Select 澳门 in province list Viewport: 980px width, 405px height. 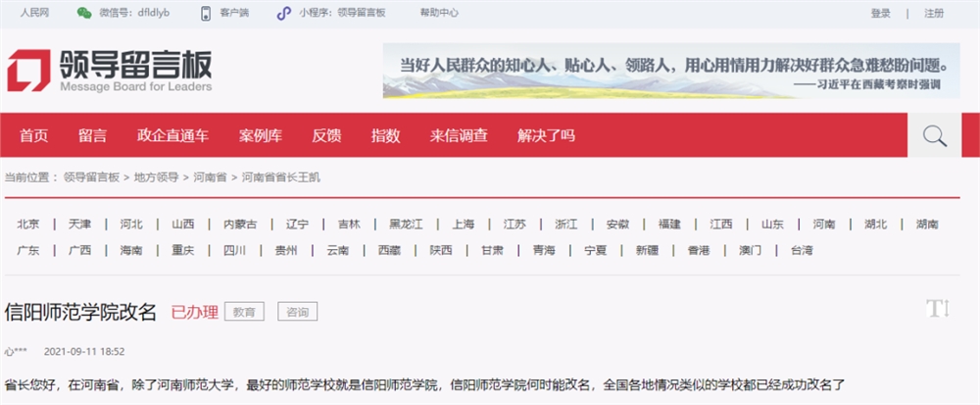click(x=750, y=251)
